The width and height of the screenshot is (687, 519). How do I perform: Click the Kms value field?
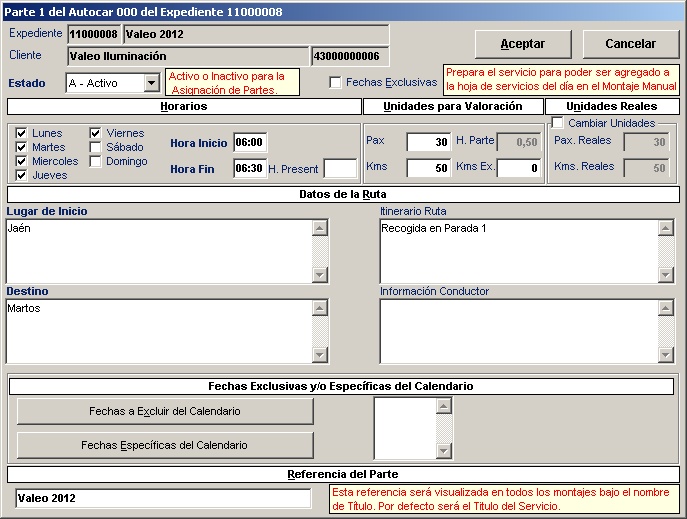(x=428, y=168)
